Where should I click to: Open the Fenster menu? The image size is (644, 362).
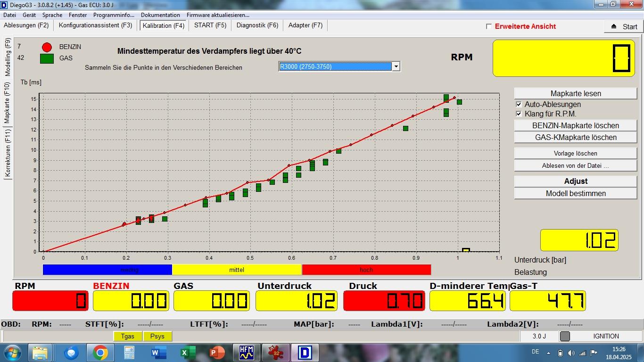(x=78, y=15)
